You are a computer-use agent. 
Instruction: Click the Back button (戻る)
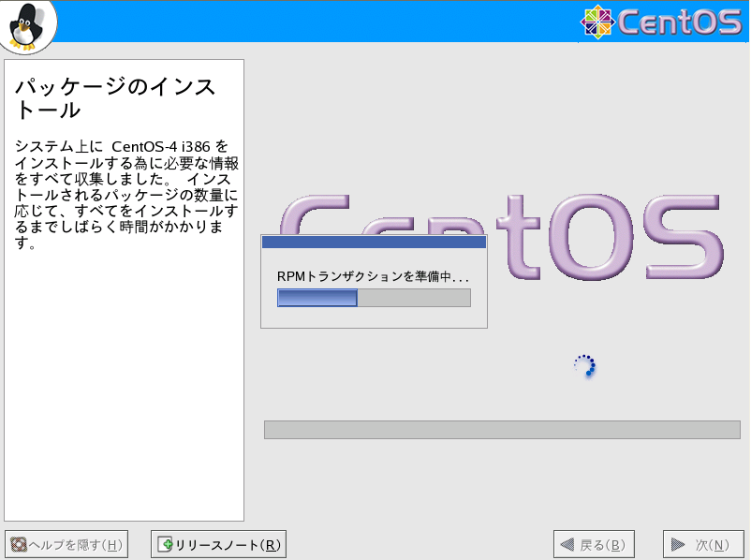[594, 544]
